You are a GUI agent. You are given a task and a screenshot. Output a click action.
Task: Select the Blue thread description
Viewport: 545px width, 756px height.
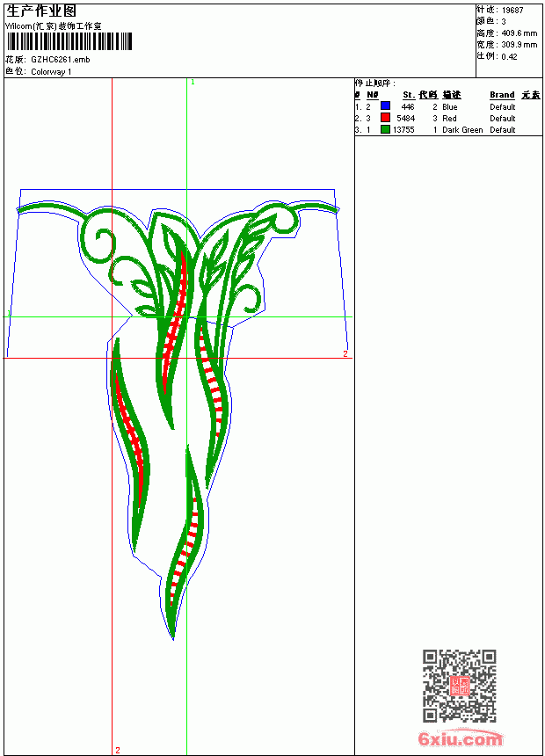(449, 107)
